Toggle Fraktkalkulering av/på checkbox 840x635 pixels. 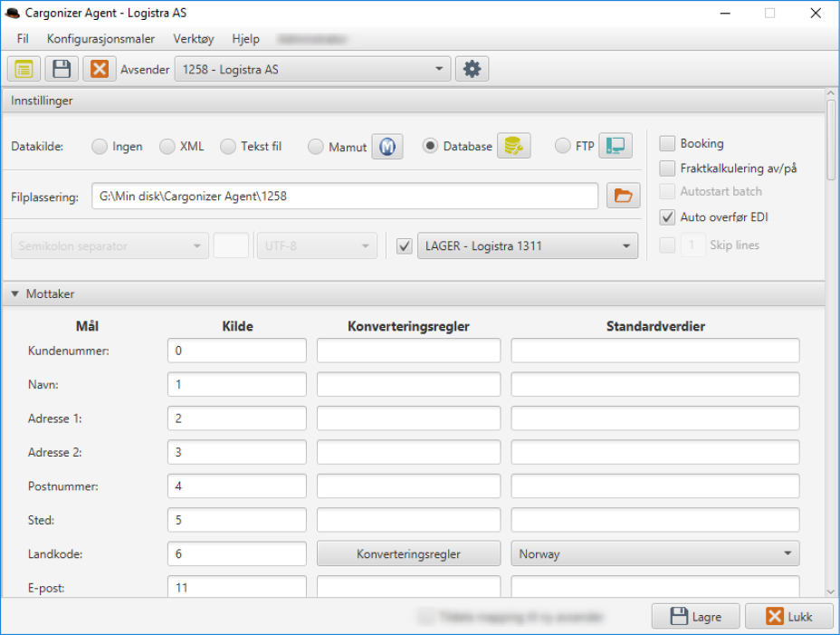[x=667, y=168]
